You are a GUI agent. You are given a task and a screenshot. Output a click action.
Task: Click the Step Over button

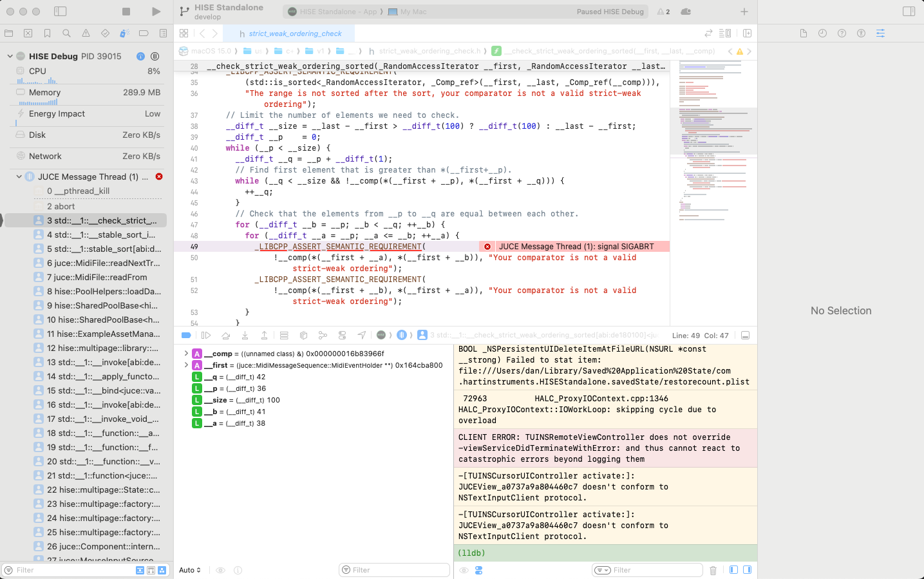225,335
